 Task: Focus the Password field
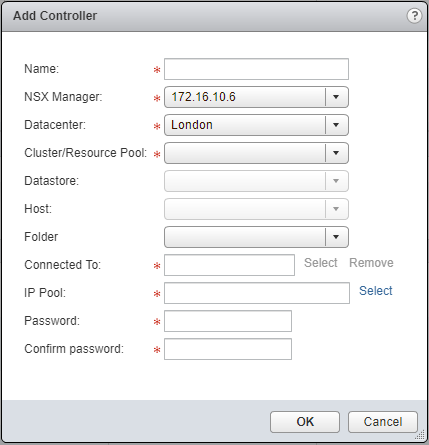pos(228,321)
